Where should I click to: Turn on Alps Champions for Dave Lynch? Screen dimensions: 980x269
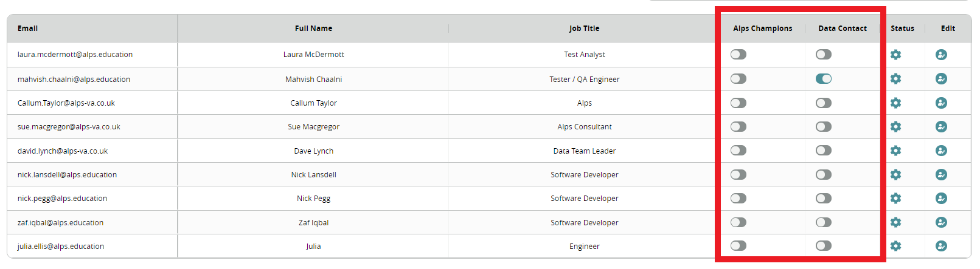click(x=738, y=151)
